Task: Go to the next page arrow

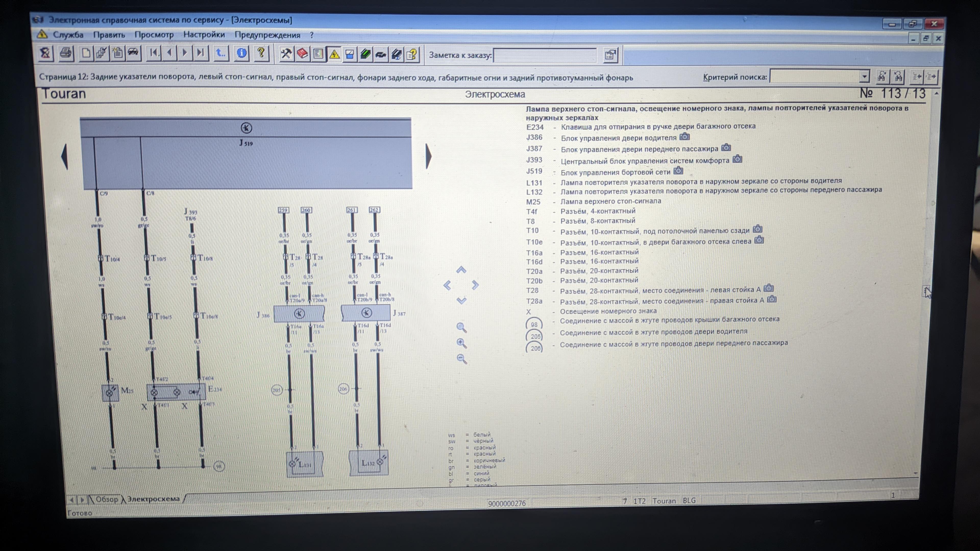Action: [185, 53]
